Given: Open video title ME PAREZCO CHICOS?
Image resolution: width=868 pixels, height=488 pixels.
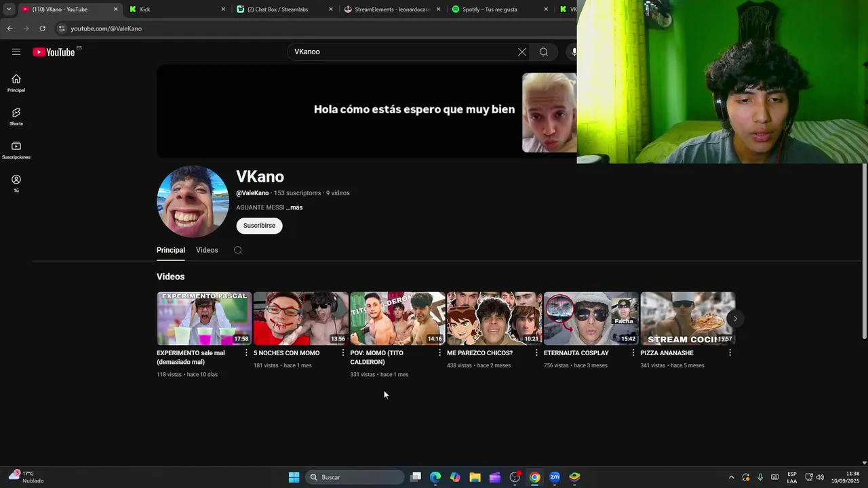Looking at the screenshot, I should (x=479, y=353).
